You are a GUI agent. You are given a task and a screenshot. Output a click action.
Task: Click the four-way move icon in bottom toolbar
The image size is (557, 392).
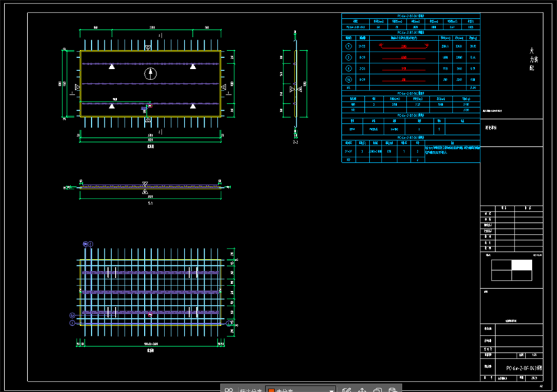click(x=362, y=390)
